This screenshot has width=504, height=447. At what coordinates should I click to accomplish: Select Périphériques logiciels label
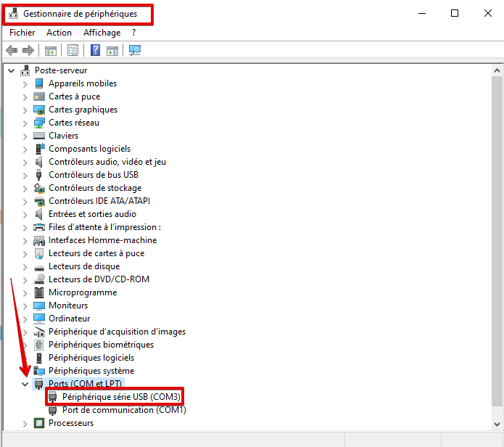[91, 358]
